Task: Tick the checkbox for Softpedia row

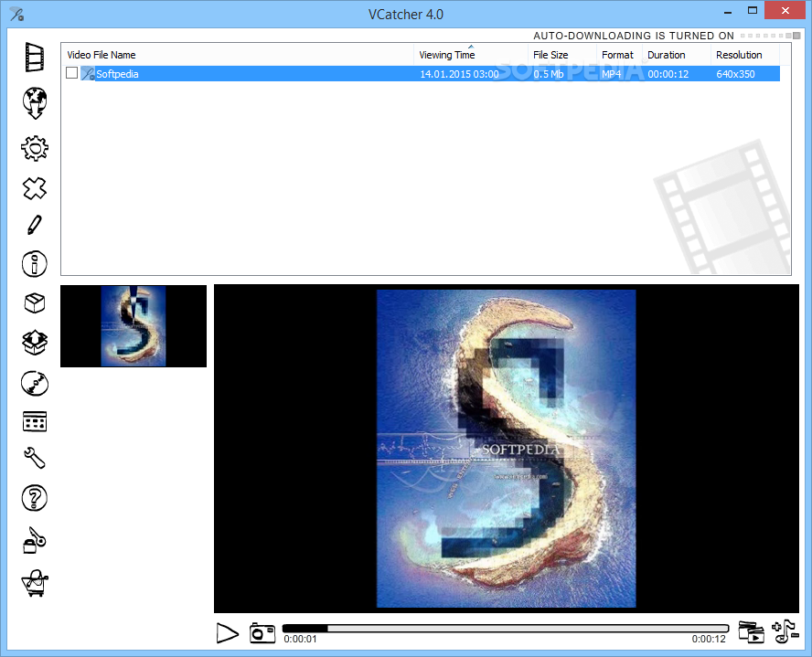Action: tap(72, 73)
